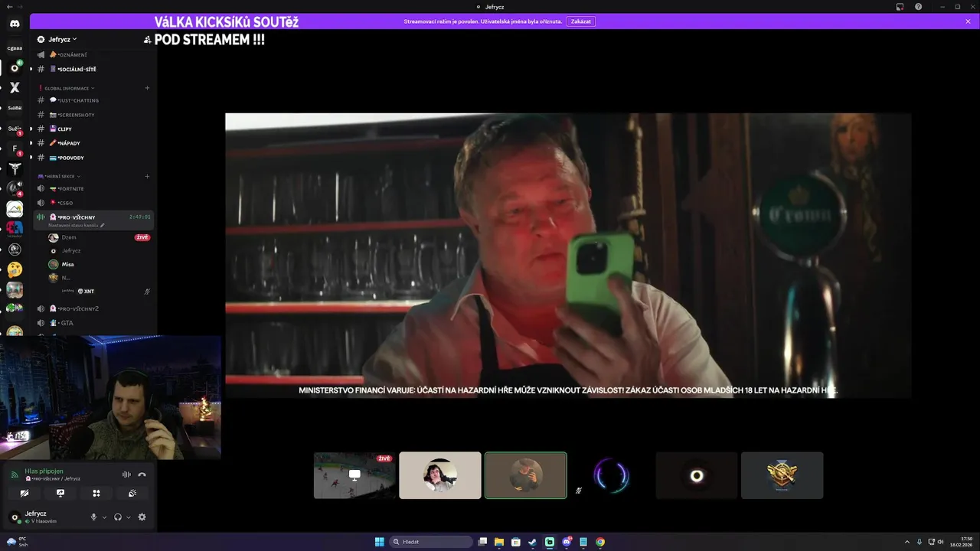This screenshot has height=551, width=980.
Task: Select the gold emblem participant tile
Action: [782, 475]
